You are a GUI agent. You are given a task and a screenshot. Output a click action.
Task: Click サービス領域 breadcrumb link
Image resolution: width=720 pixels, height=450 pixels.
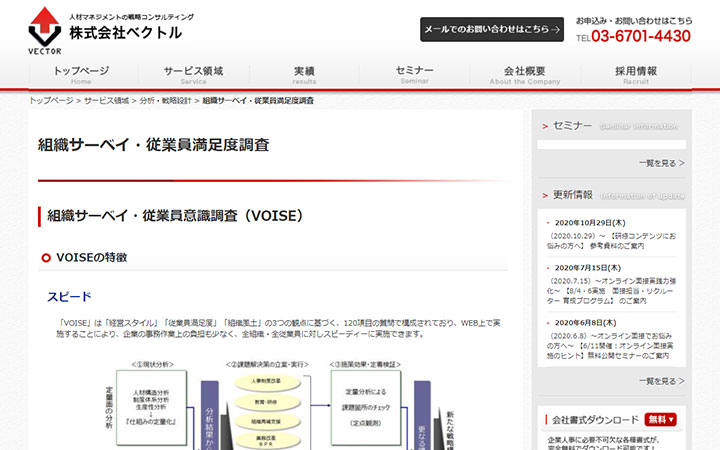coord(107,101)
